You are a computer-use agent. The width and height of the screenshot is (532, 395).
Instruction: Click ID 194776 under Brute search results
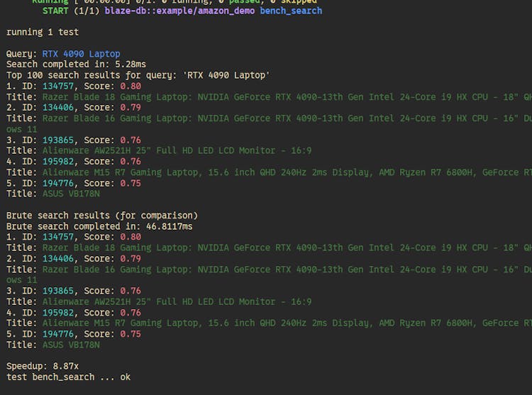coord(59,334)
